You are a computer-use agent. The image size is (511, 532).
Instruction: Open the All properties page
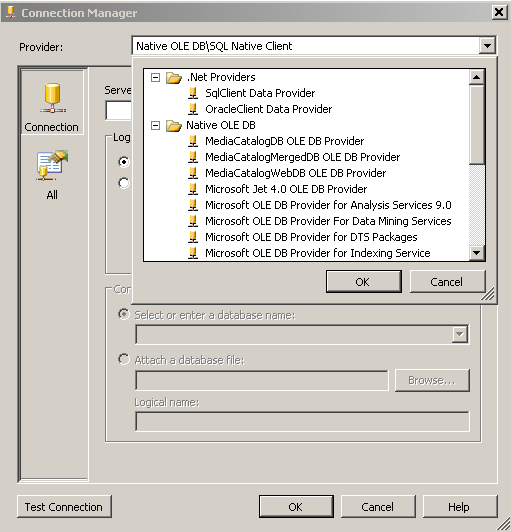pos(52,175)
